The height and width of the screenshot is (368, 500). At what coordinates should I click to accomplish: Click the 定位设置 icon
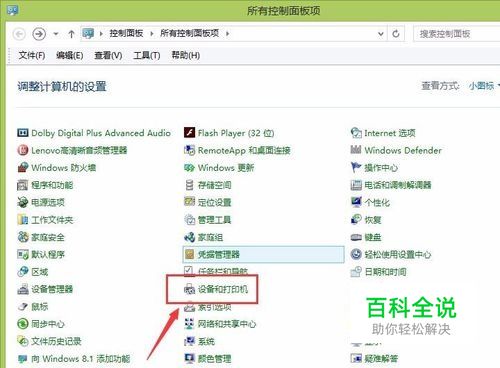coord(189,202)
